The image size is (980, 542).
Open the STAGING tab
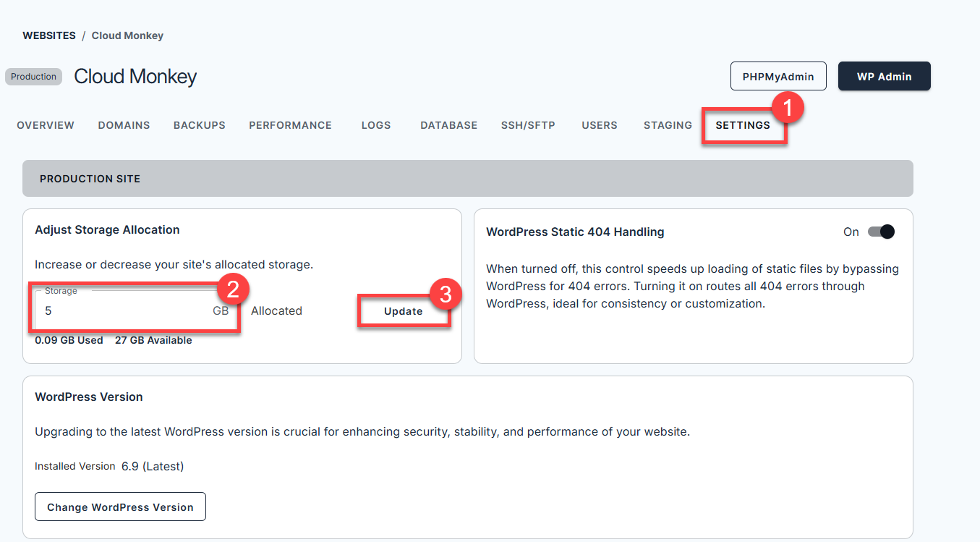(666, 124)
